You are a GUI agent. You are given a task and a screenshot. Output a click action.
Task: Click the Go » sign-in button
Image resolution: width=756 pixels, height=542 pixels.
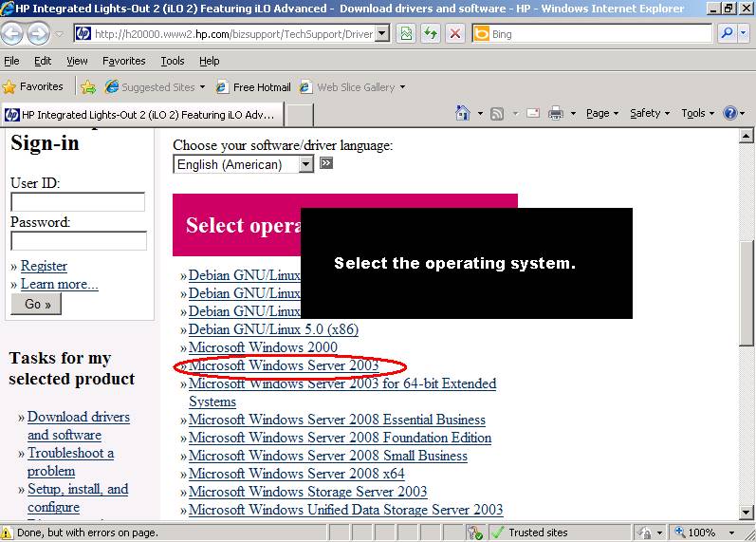pyautogui.click(x=36, y=304)
